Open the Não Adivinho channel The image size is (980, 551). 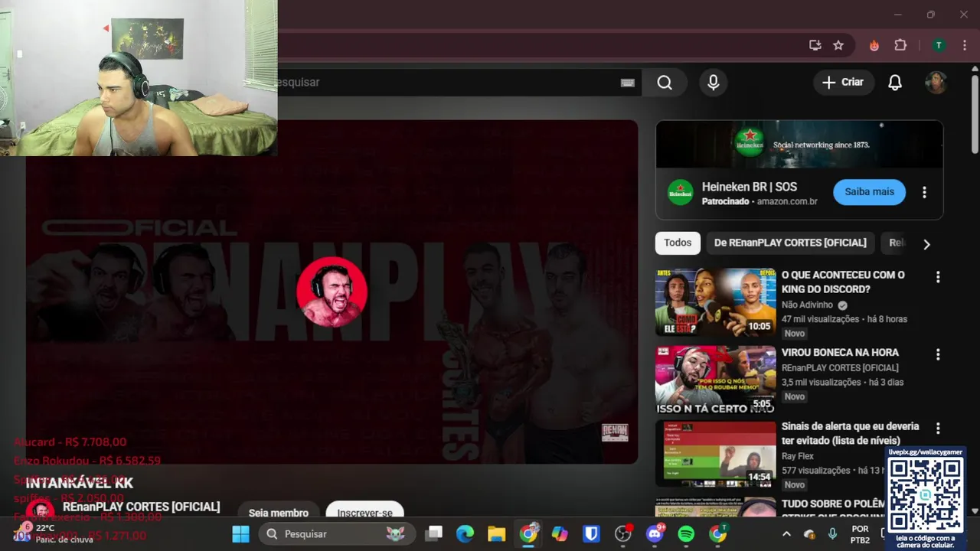coord(807,305)
